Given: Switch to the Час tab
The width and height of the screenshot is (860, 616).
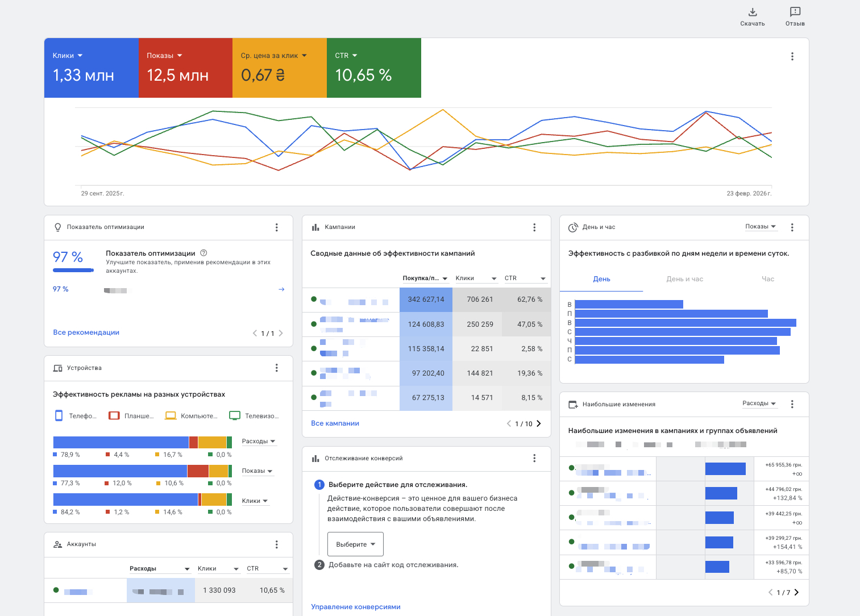Looking at the screenshot, I should click(x=767, y=279).
